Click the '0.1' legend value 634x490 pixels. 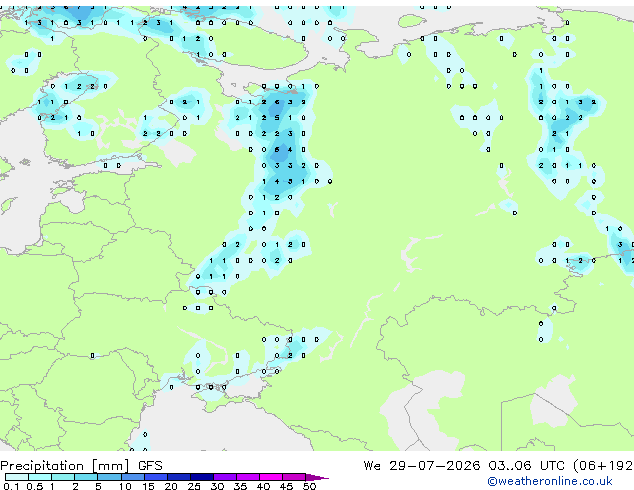click(11, 486)
